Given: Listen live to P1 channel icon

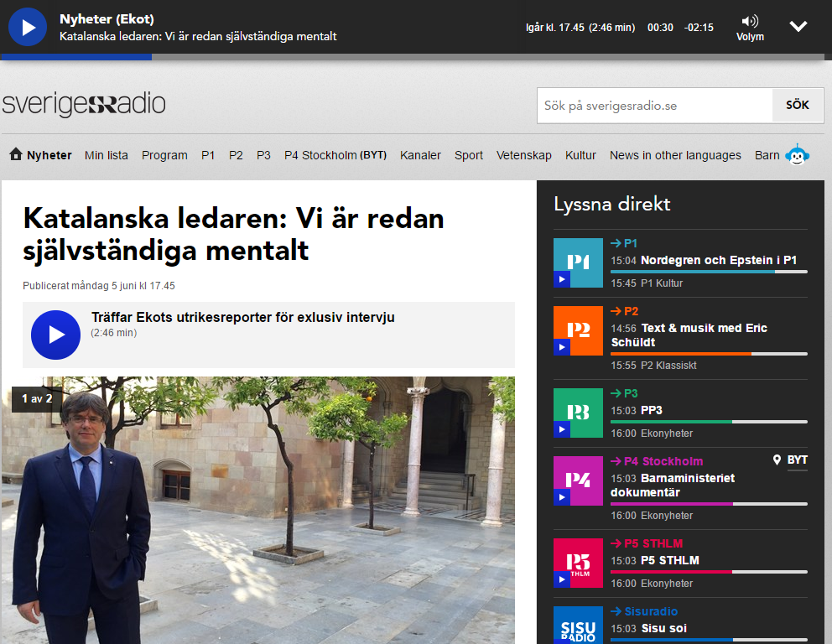Looking at the screenshot, I should 578,262.
